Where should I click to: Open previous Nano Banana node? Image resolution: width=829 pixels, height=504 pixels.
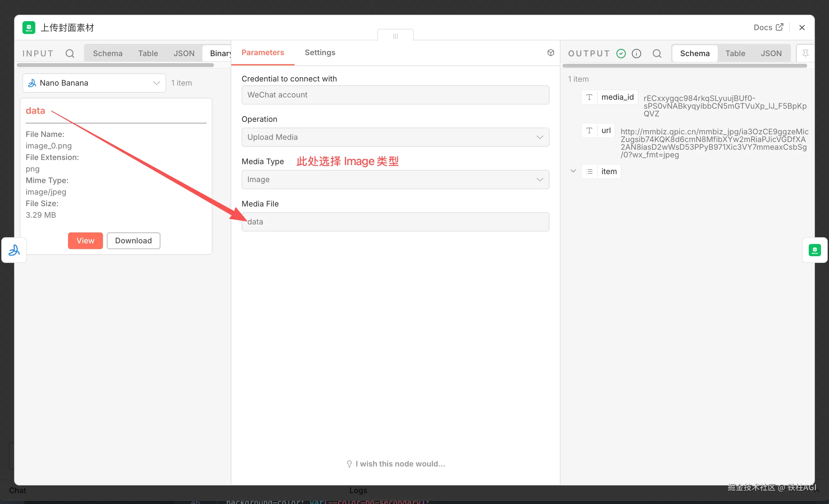(14, 250)
